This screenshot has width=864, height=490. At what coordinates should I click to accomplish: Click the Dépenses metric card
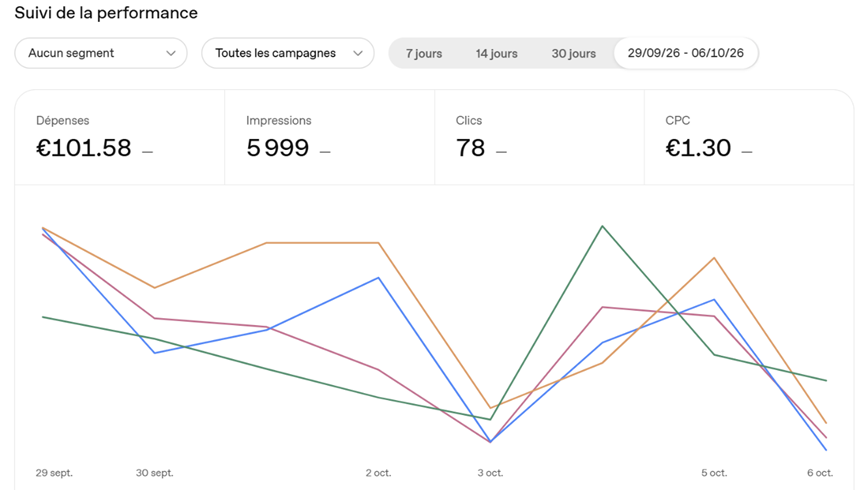[120, 137]
